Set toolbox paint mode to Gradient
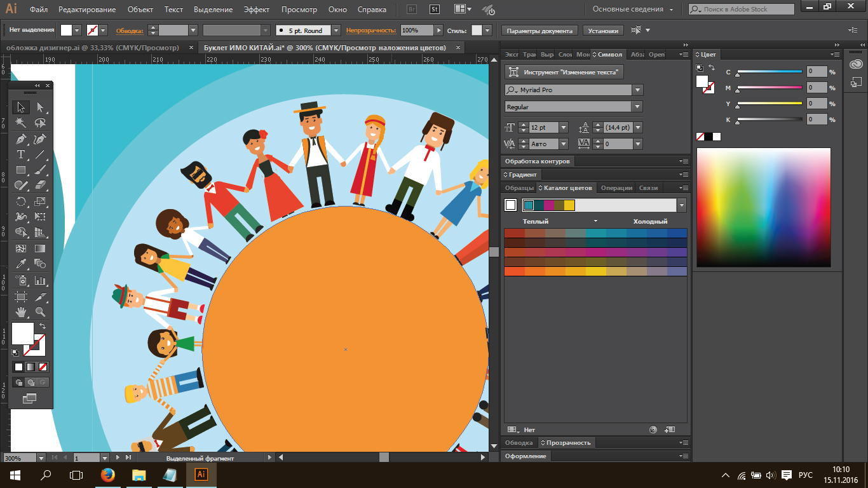The width and height of the screenshot is (868, 488). (31, 367)
